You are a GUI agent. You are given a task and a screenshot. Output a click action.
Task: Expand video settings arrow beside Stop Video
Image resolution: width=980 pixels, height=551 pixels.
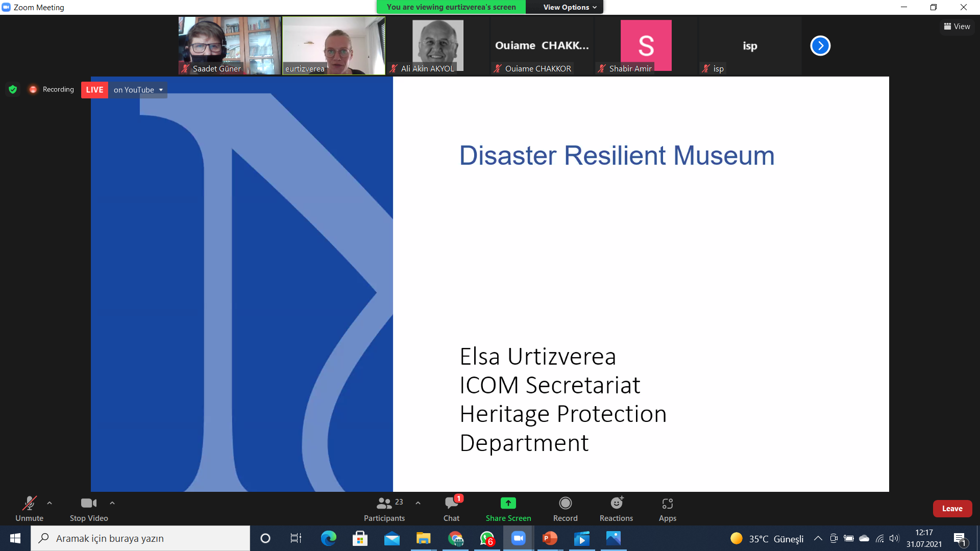click(x=112, y=503)
